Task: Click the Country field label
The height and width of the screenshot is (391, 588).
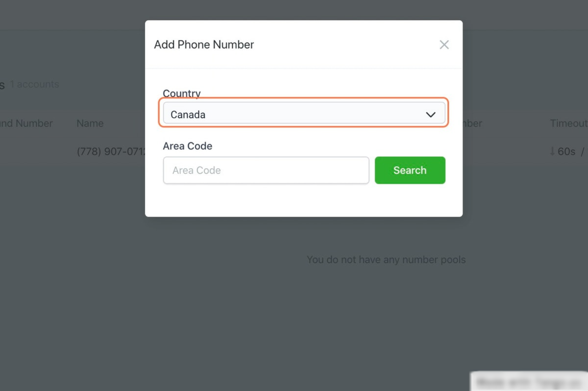Action: pyautogui.click(x=182, y=93)
